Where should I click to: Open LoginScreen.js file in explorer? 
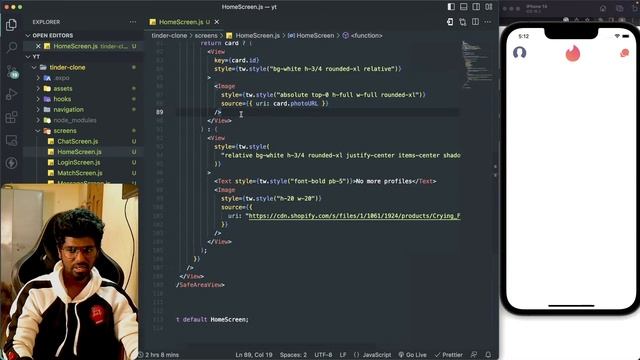[x=78, y=162]
